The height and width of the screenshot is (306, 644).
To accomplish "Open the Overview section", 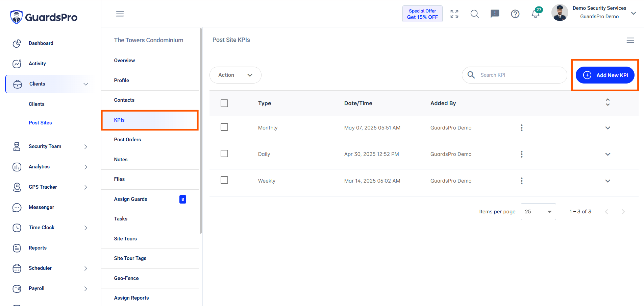I will (150, 61).
